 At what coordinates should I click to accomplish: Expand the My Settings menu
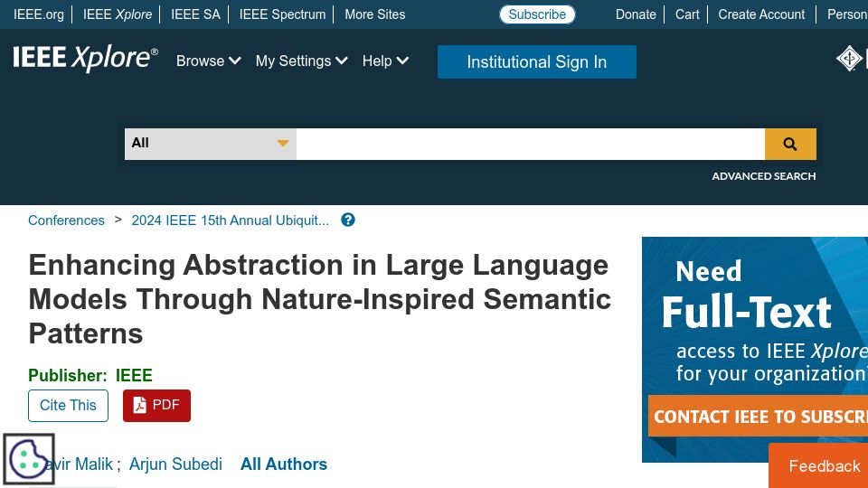pos(301,61)
